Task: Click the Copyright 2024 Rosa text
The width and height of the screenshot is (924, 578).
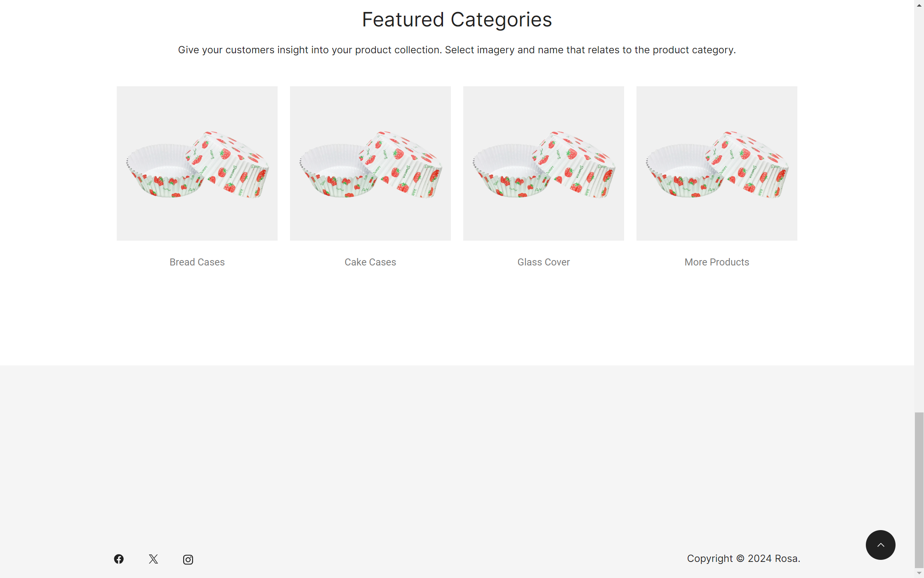Action: 743,559
